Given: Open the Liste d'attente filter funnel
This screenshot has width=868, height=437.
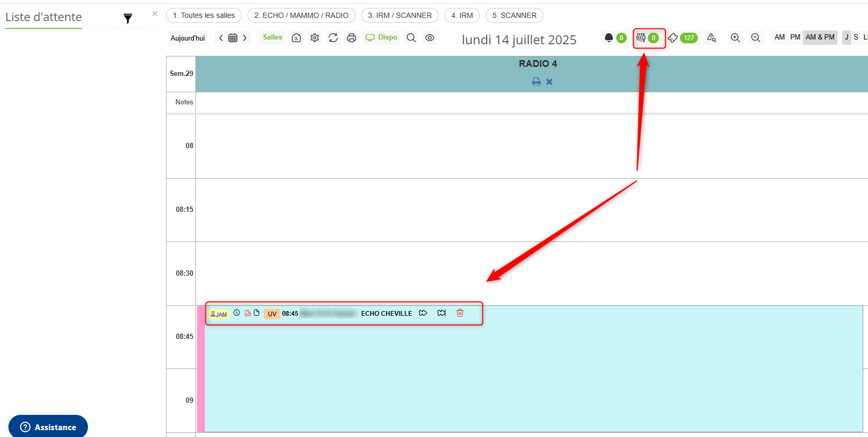Looking at the screenshot, I should click(x=127, y=19).
